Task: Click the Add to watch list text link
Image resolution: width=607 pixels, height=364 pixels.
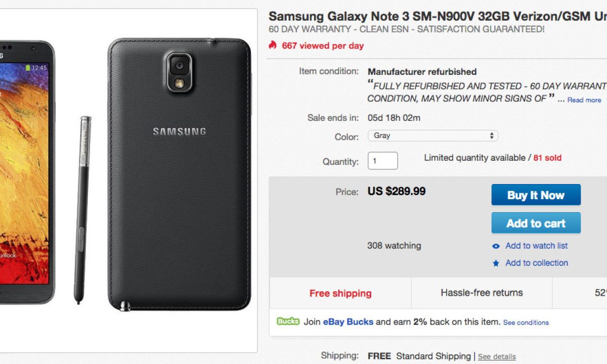Action: click(x=536, y=246)
